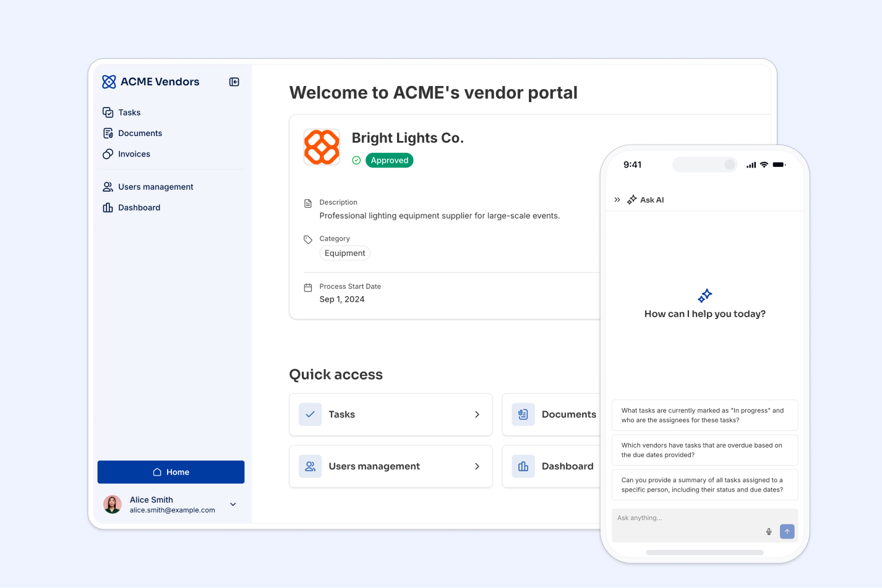Select the overdue vendors tasks suggestion
Viewport: 882px width, 588px height.
705,450
